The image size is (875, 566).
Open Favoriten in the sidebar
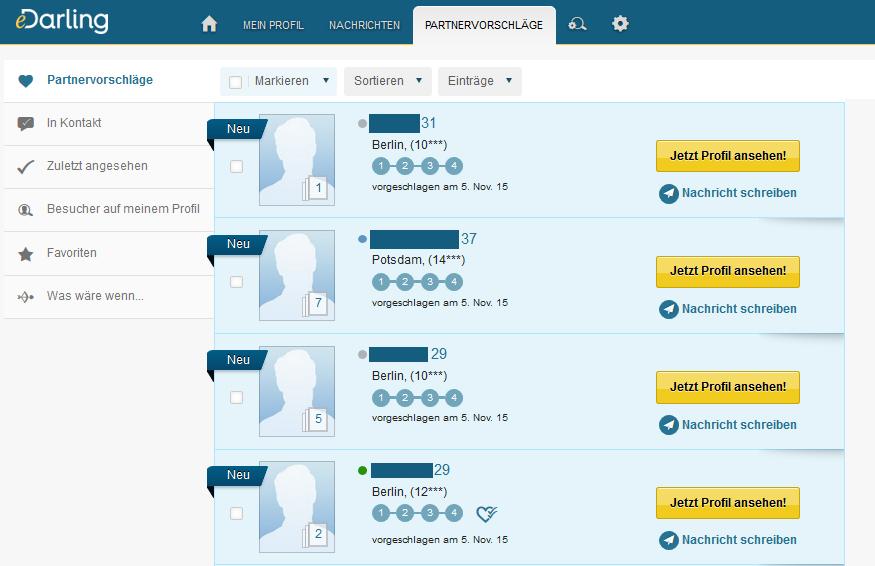(109, 253)
